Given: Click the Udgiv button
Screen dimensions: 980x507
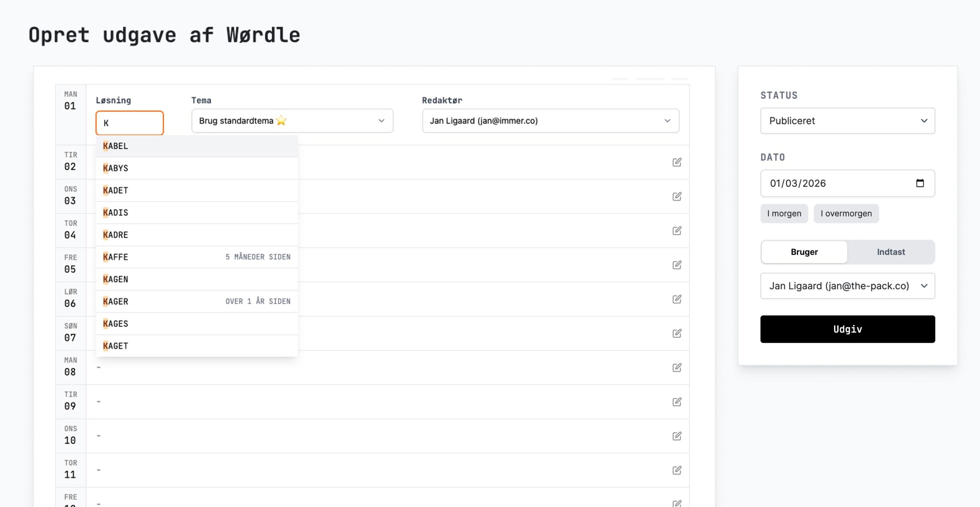Looking at the screenshot, I should [847, 329].
